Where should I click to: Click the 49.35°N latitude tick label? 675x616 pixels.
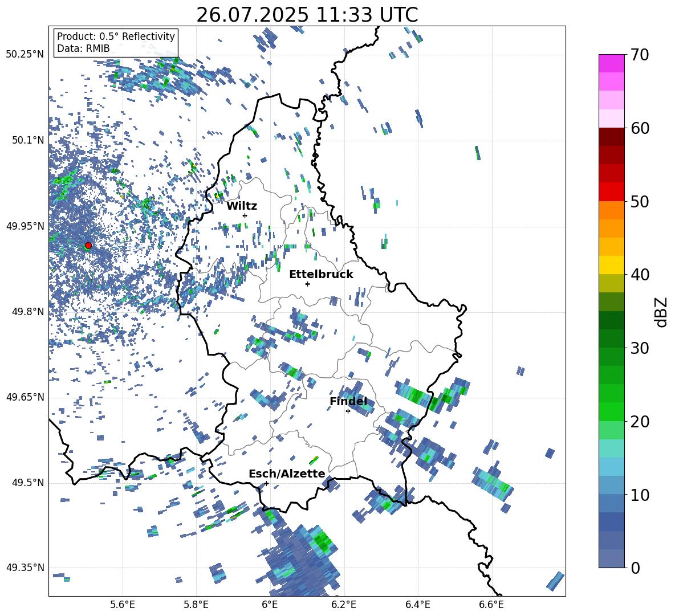25,568
